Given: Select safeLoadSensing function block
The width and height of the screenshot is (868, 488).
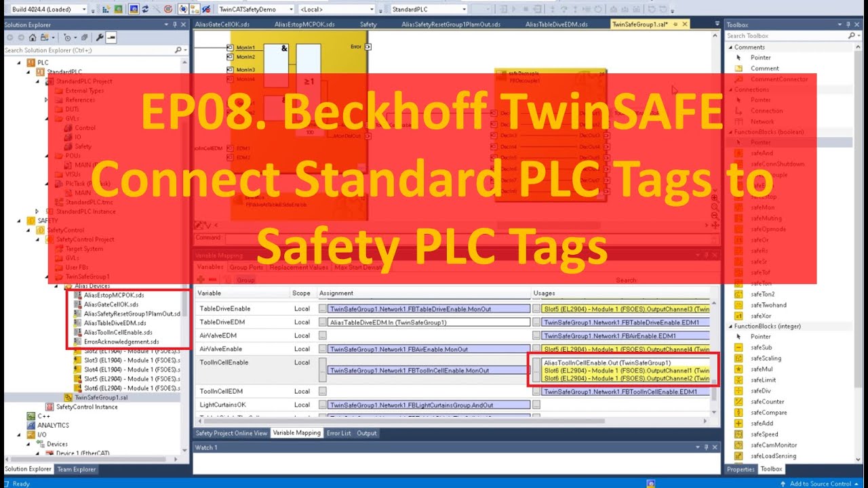Looking at the screenshot, I should [773, 455].
